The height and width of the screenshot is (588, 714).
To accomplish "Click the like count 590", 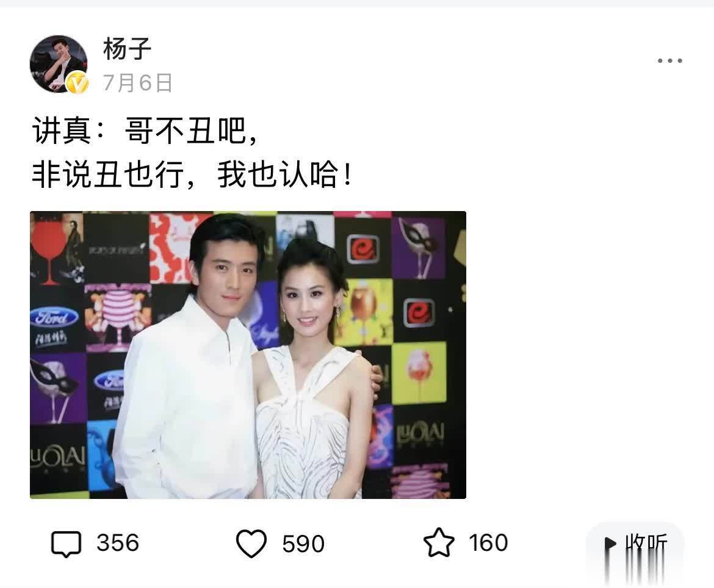I will click(x=303, y=543).
